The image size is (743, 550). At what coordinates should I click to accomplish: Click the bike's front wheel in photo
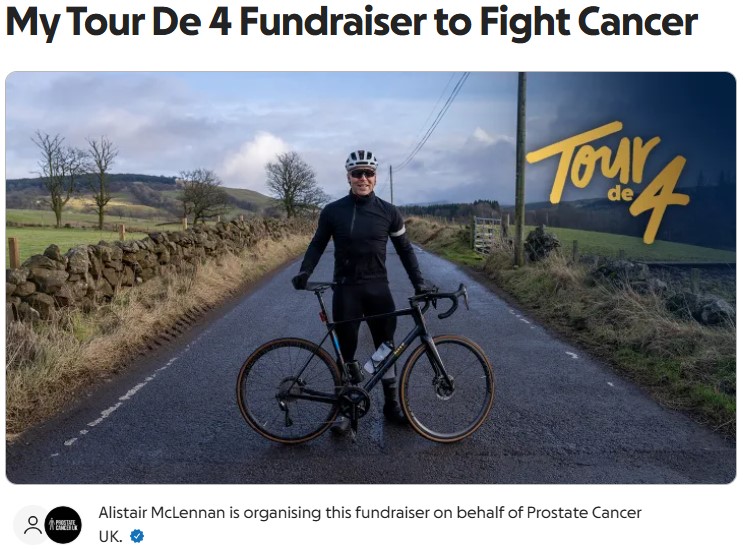coord(447,388)
